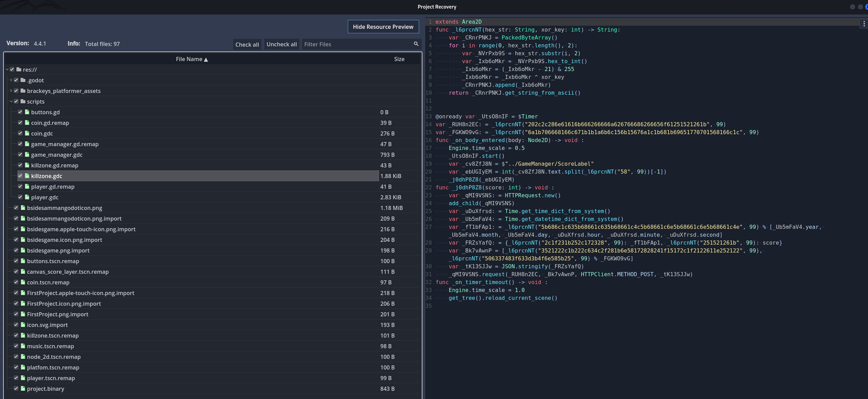Click the platfom.tscn.remap file icon
The width and height of the screenshot is (868, 399).
[23, 367]
